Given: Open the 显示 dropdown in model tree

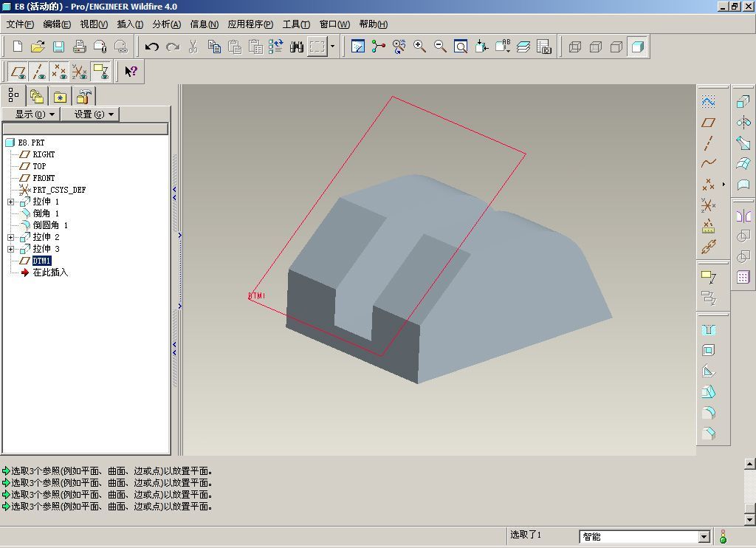Looking at the screenshot, I should (31, 114).
